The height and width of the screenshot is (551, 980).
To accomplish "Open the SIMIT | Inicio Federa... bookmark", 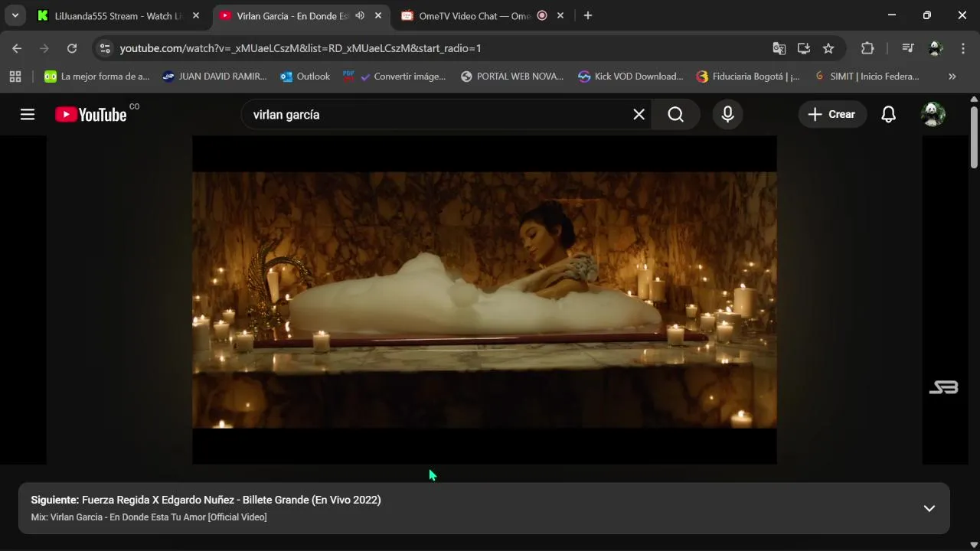I will (867, 77).
